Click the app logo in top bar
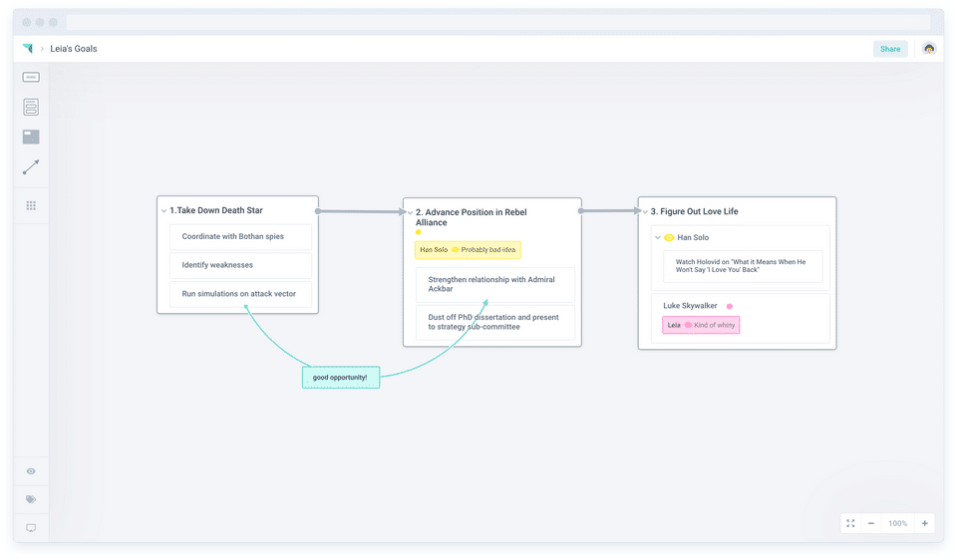957x560 pixels. click(x=28, y=49)
